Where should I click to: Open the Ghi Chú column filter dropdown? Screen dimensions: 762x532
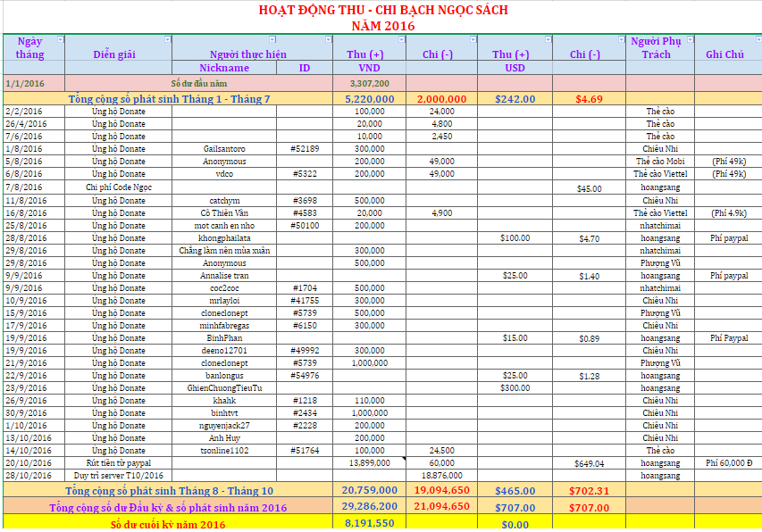756,40
